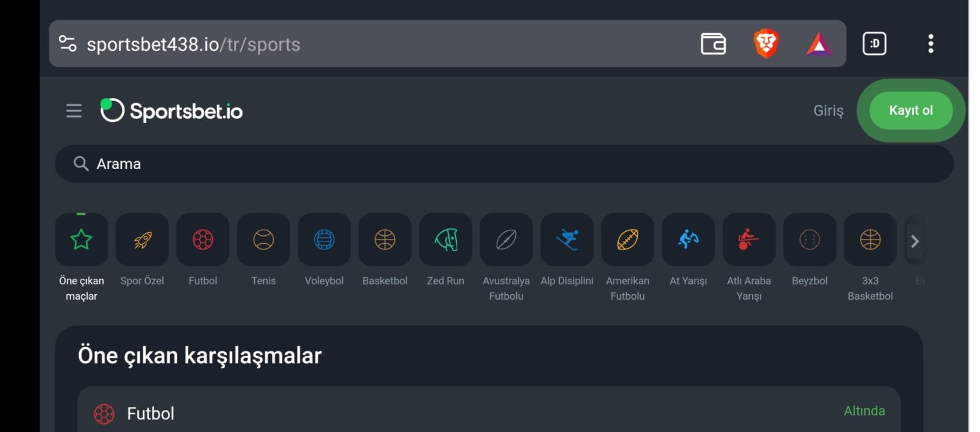Screen dimensions: 980x432
Task: Open Brave Shields lion icon
Action: [x=766, y=44]
